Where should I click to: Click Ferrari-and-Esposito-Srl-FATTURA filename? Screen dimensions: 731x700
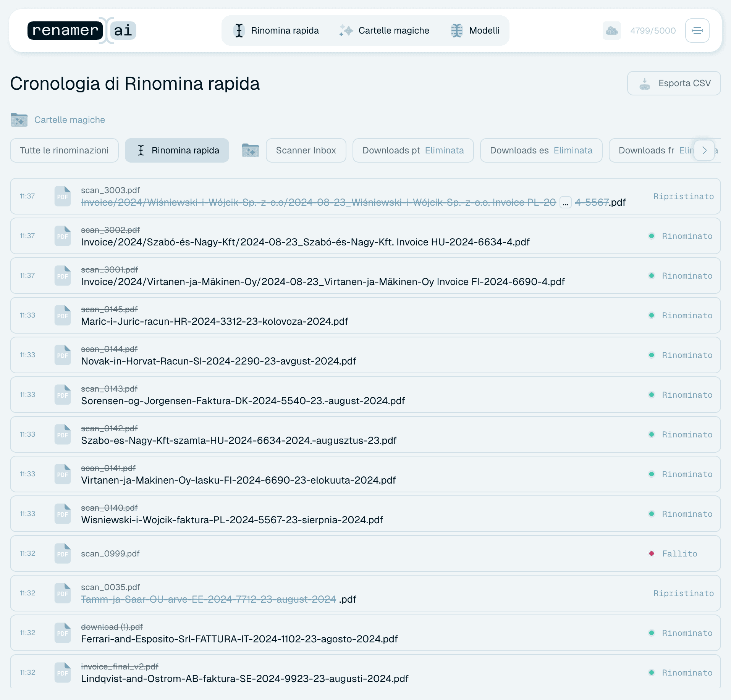point(239,639)
